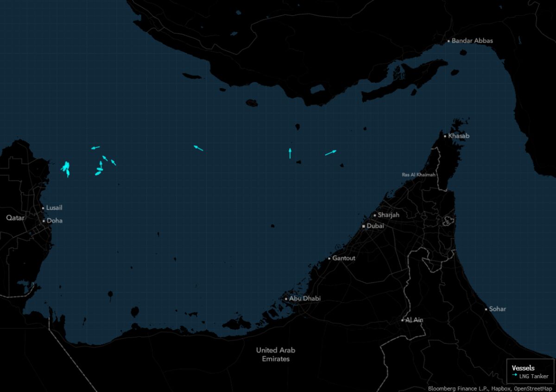Select the Al Ain city label

(414, 320)
